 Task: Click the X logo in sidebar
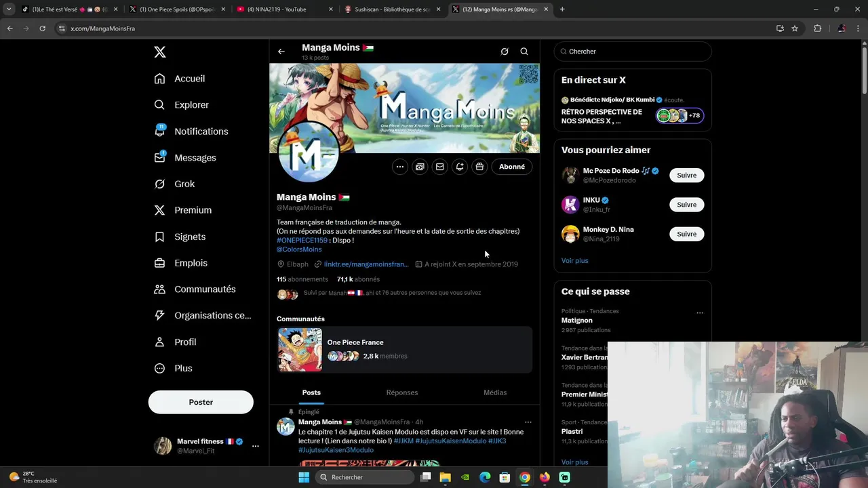click(159, 52)
